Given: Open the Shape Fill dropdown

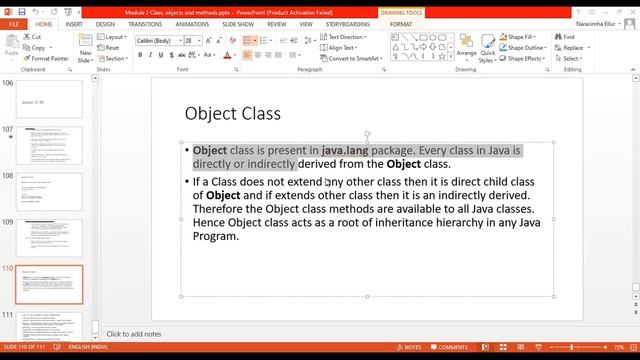Looking at the screenshot, I should tap(518, 37).
